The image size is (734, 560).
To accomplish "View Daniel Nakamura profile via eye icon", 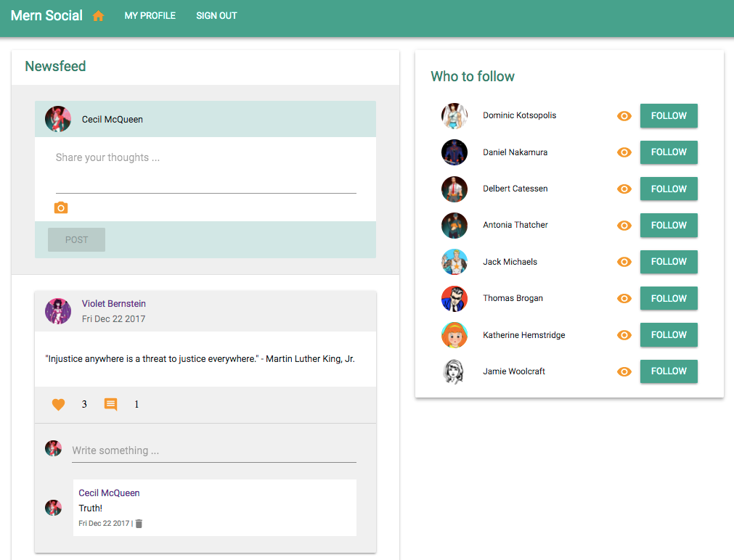I will pyautogui.click(x=624, y=152).
